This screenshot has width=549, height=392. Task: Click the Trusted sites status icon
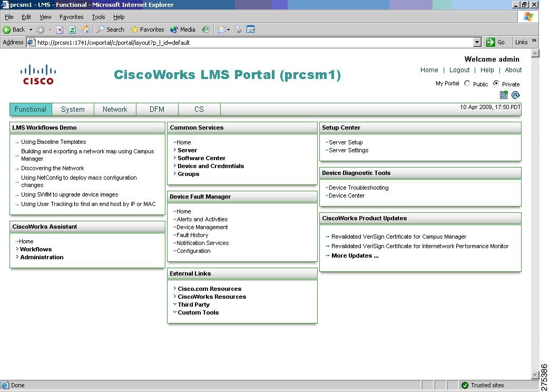click(x=465, y=385)
